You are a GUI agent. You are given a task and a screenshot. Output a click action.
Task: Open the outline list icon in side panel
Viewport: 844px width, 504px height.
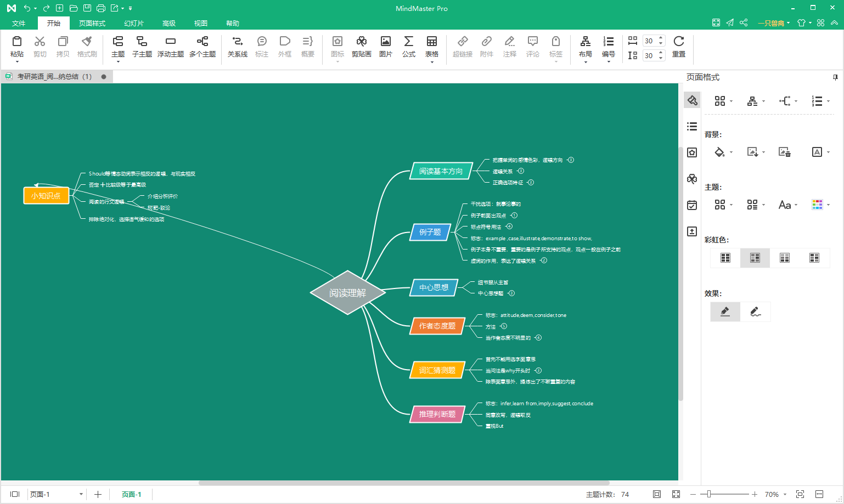[692, 127]
